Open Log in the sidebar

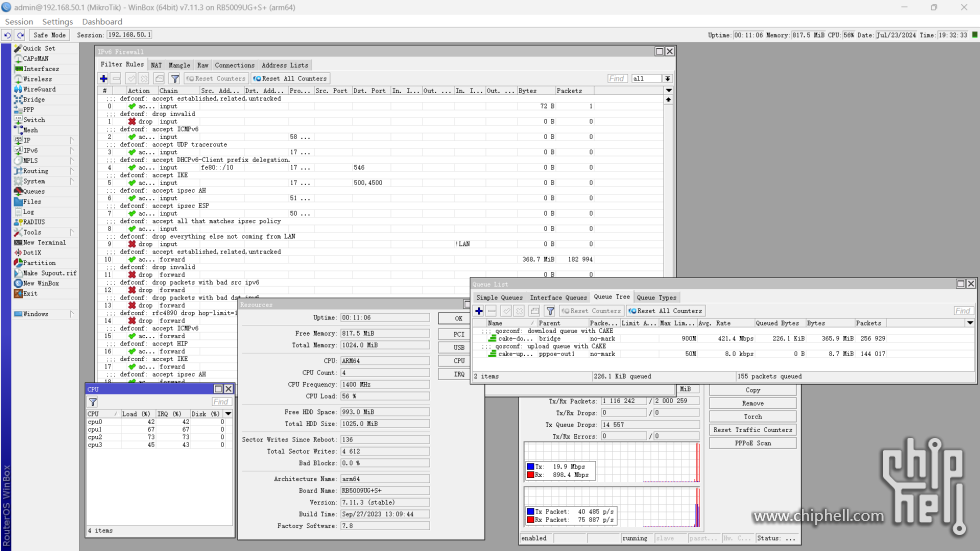28,212
